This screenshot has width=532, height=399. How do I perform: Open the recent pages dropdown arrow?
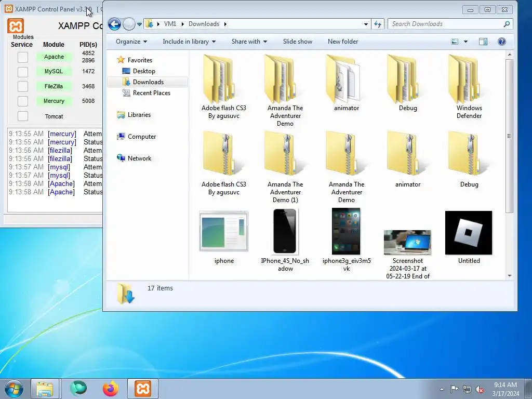pos(139,24)
